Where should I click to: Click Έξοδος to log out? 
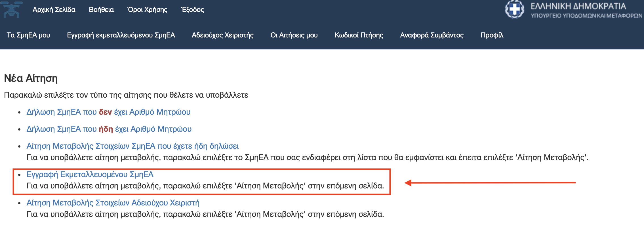[193, 10]
